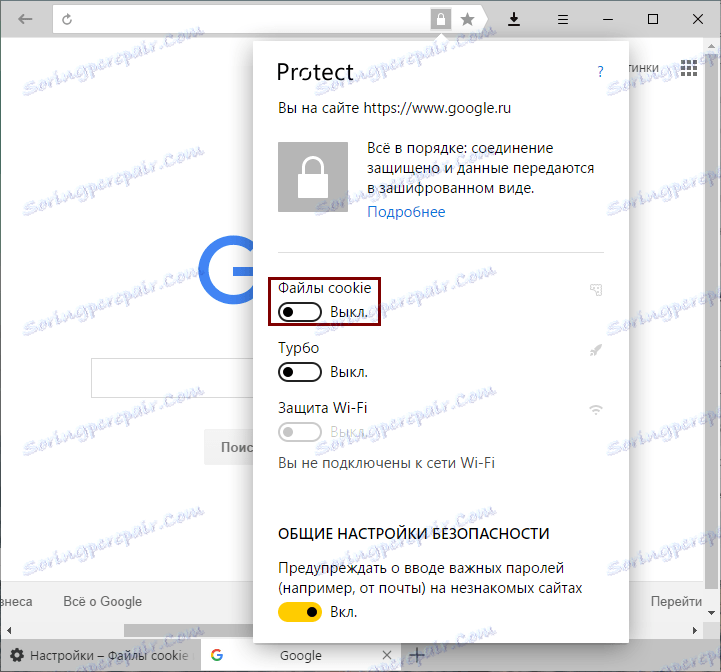Click the large padlock connection status image
Image resolution: width=721 pixels, height=672 pixels.
tap(313, 177)
